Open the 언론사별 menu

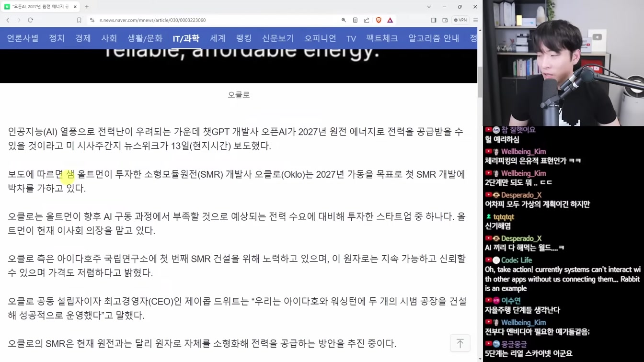23,38
